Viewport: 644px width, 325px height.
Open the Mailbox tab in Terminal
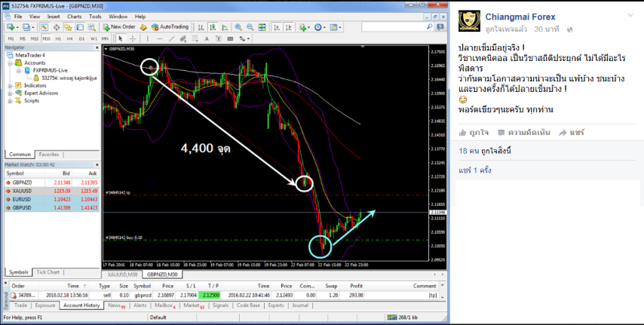[x=165, y=305]
